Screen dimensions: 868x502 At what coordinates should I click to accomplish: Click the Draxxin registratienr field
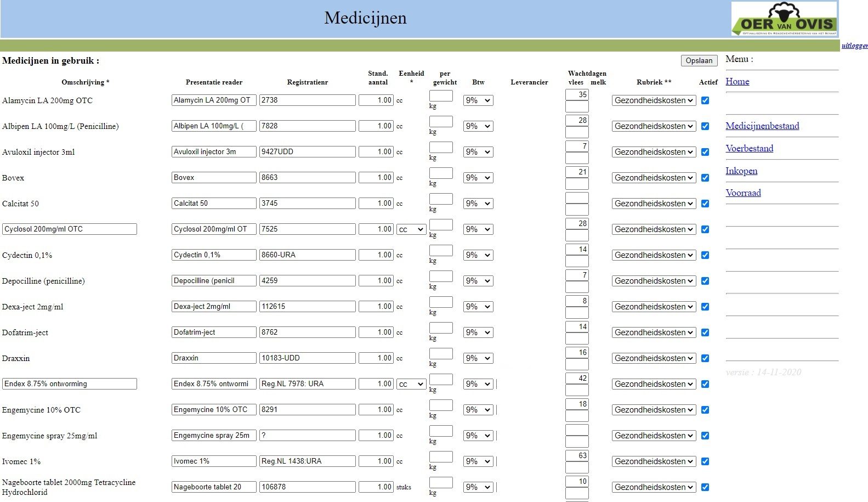307,358
